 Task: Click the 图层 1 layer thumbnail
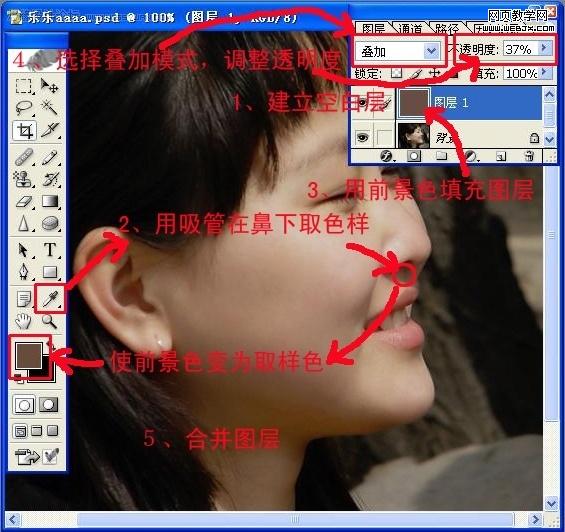pyautogui.click(x=413, y=103)
